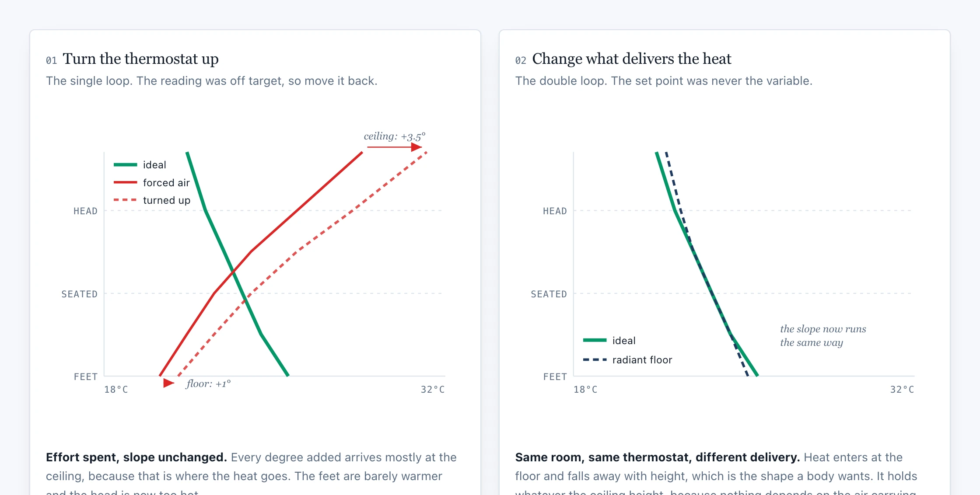Open the 'Turn the thermostat up' heading

pyautogui.click(x=141, y=59)
